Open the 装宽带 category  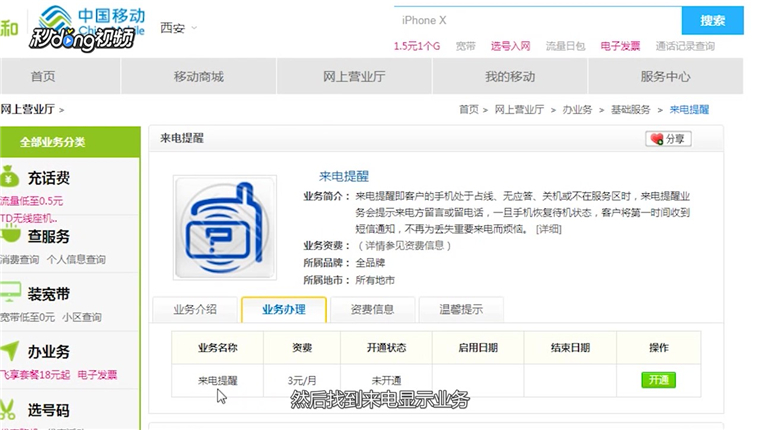pos(48,294)
